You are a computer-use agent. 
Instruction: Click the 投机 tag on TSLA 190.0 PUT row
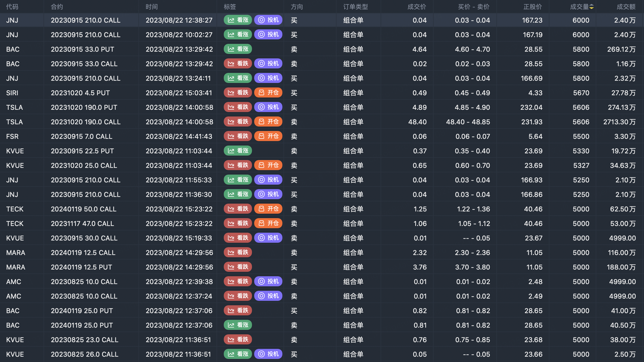(x=268, y=107)
